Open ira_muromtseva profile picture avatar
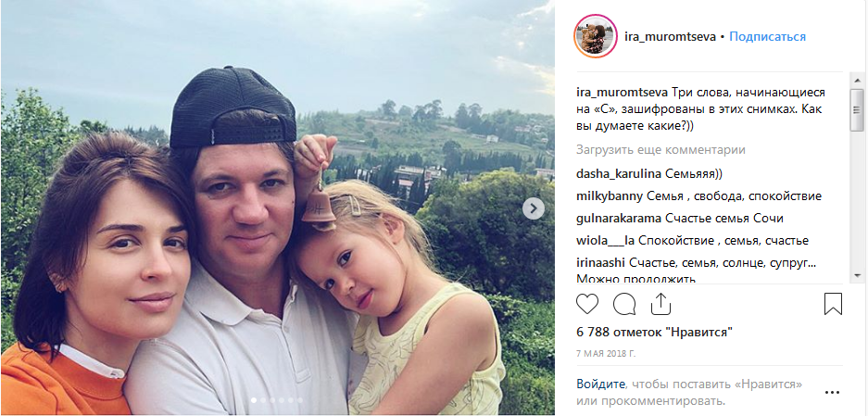 (596, 36)
